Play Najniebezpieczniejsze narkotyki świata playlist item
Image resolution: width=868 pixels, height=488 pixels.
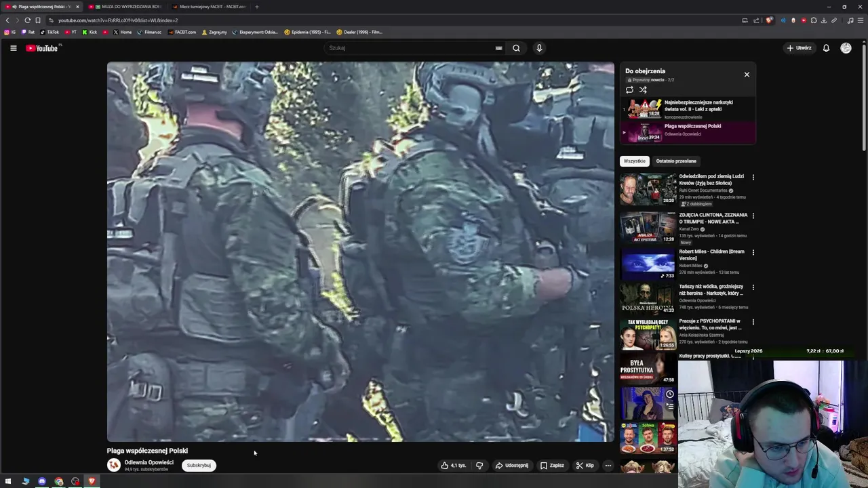click(x=688, y=109)
